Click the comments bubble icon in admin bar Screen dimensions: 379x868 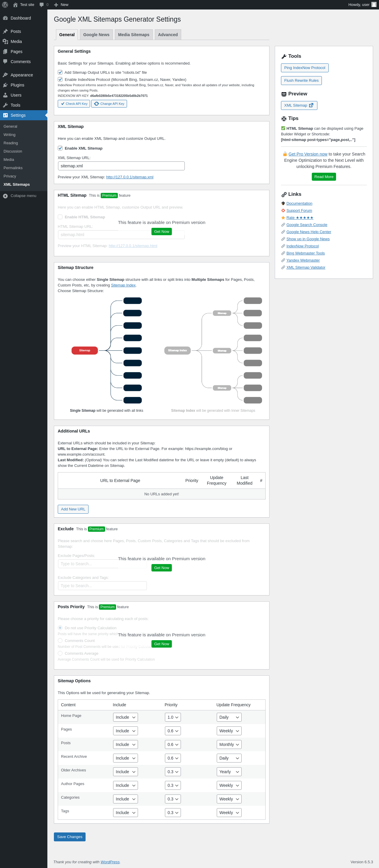pos(42,5)
